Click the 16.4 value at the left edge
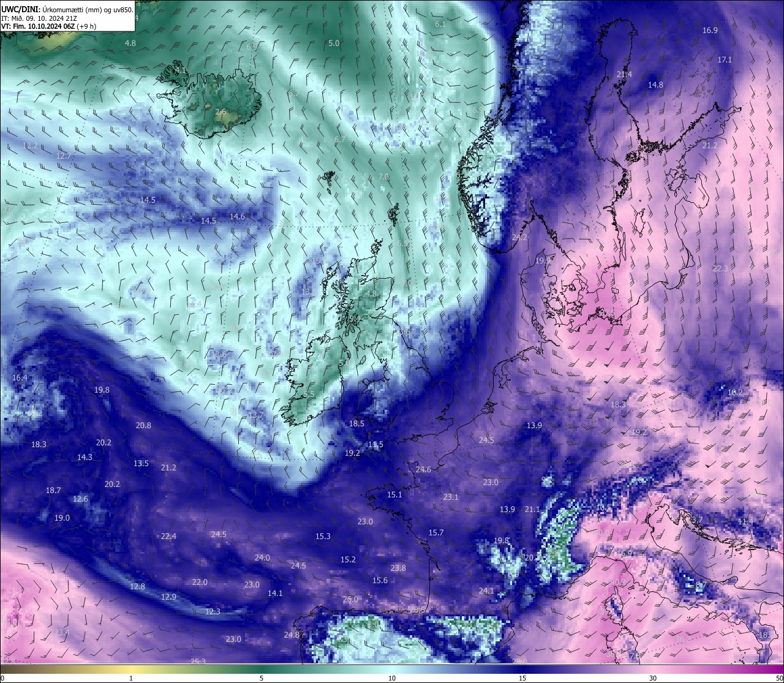 pos(20,377)
